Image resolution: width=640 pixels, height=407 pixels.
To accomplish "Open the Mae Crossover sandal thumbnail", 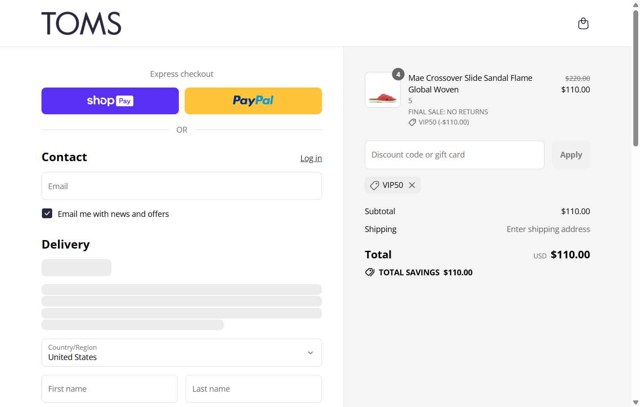I will click(382, 90).
